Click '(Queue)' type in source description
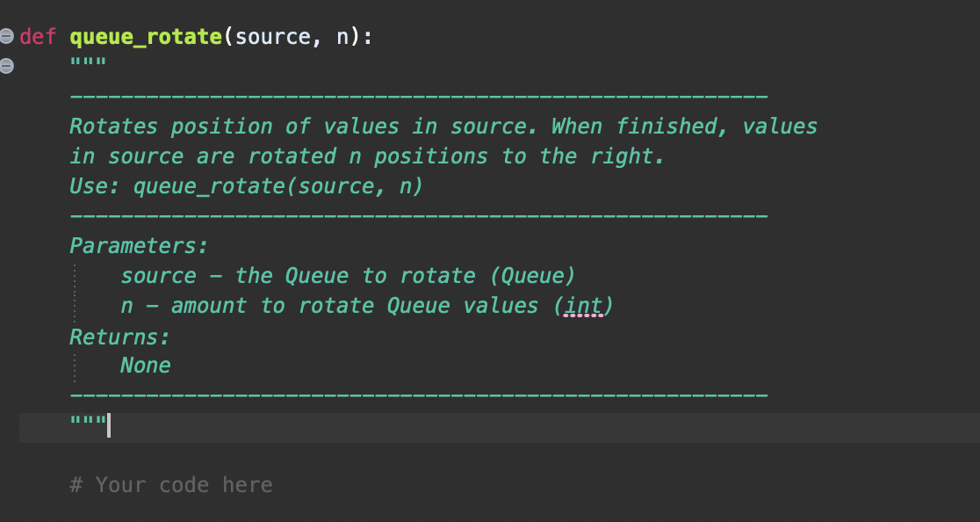Viewport: 980px width, 522px height. 533,276
